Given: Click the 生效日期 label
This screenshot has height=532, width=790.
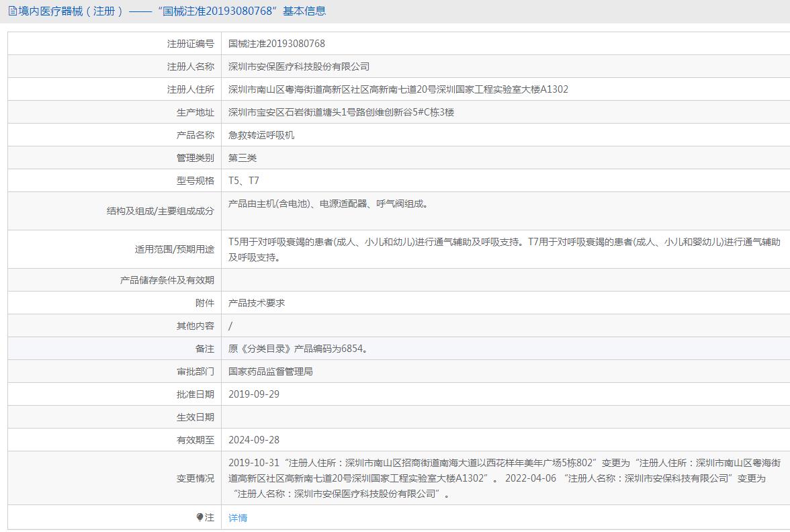Looking at the screenshot, I should click(x=195, y=417).
